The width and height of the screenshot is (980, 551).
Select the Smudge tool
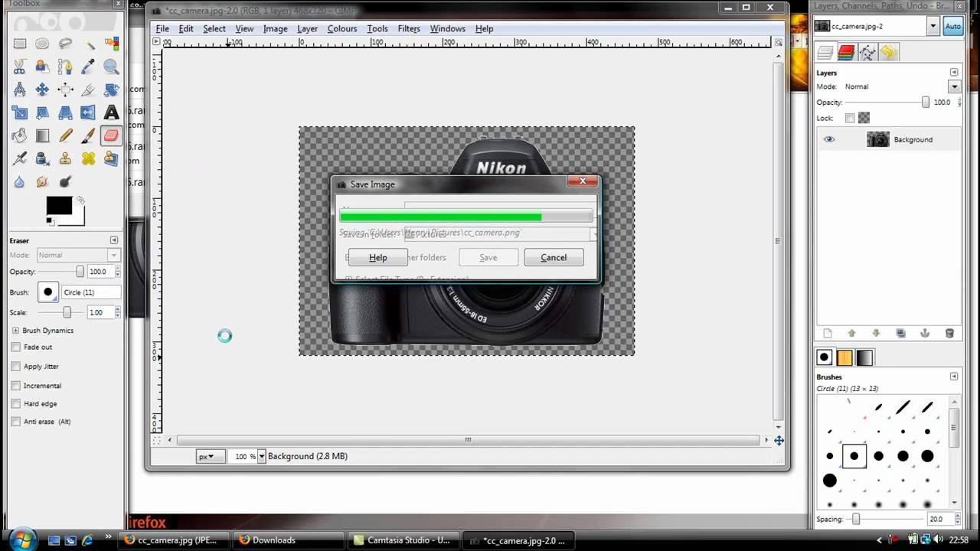(42, 181)
